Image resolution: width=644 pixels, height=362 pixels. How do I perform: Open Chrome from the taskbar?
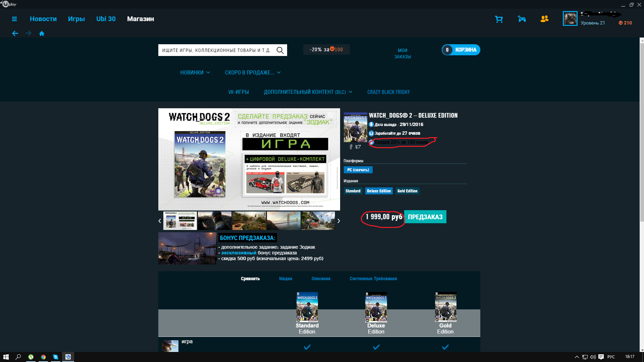click(x=43, y=357)
